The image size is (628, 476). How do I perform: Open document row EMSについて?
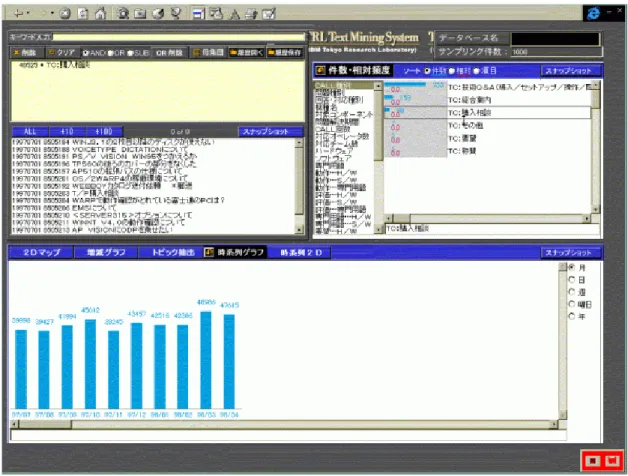coord(153,208)
